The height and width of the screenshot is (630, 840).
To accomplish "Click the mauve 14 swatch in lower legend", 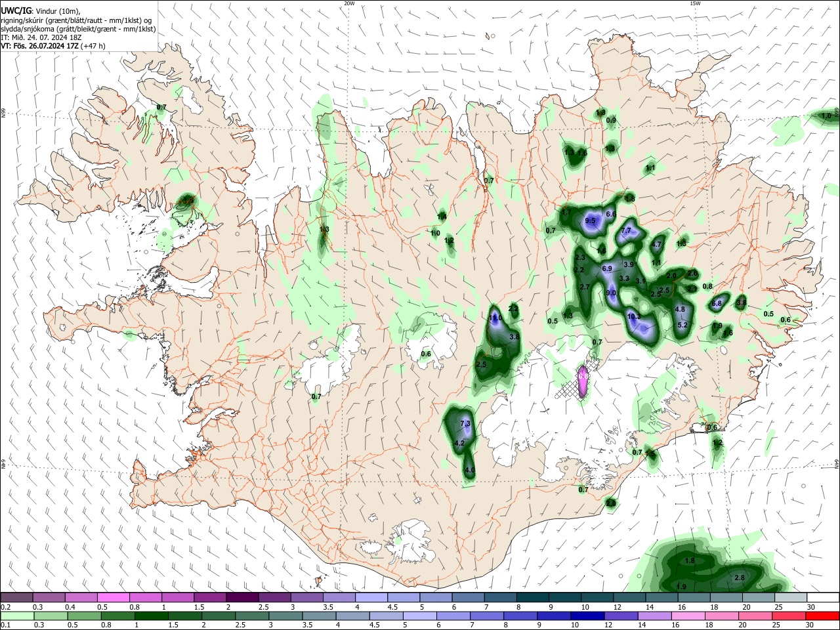I will point(655,616).
